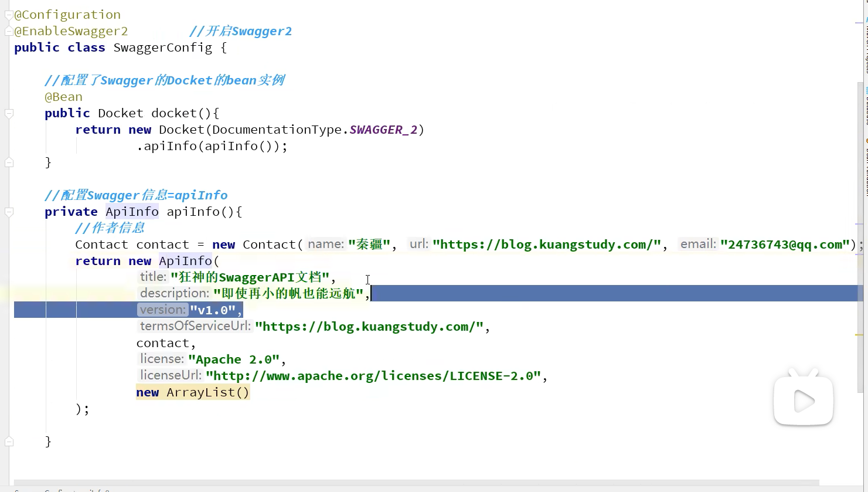Screen dimensions: 868x492
Task: Click the string "Apache 2.0"
Action: click(234, 359)
